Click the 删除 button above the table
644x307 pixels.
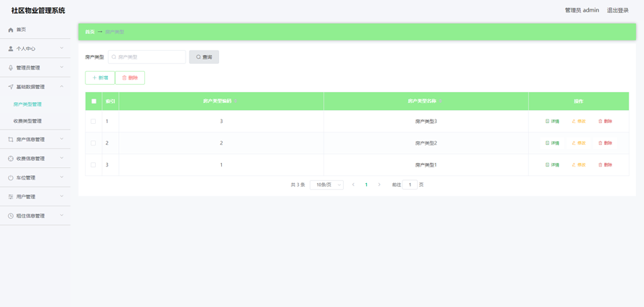[130, 78]
